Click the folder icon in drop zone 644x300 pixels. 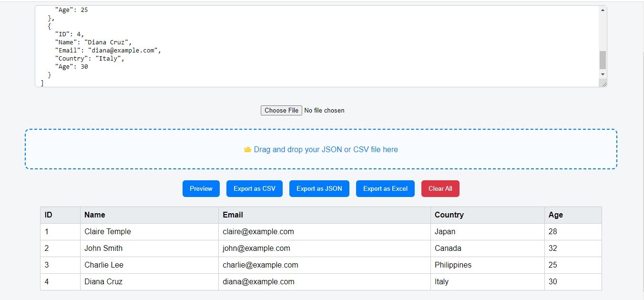(247, 150)
